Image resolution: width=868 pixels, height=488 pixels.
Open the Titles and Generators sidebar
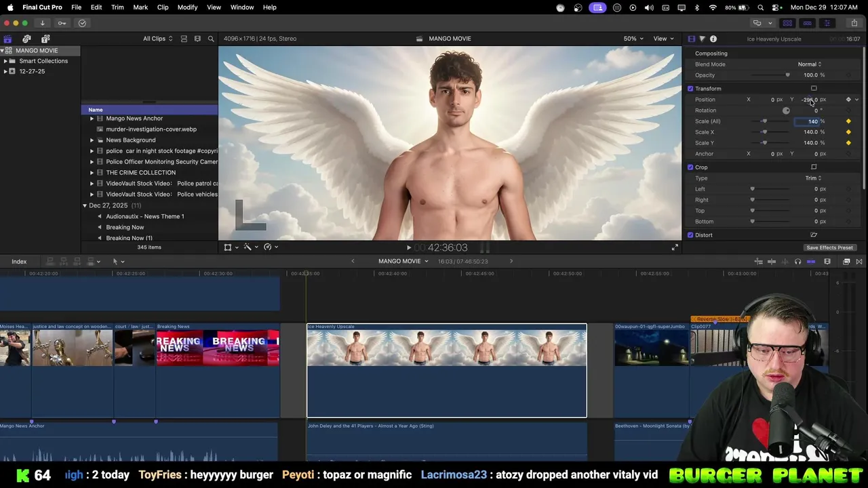click(45, 39)
